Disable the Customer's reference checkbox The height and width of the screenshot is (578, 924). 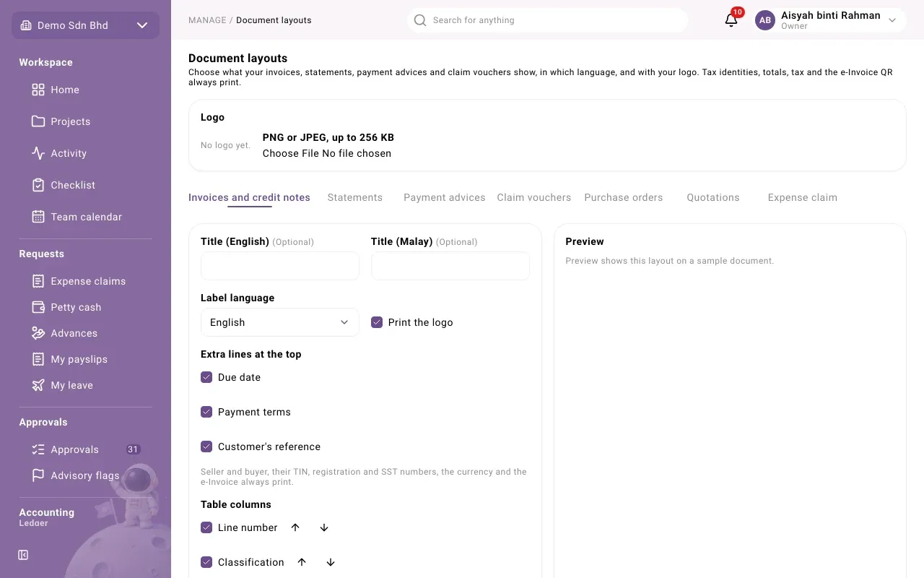206,447
